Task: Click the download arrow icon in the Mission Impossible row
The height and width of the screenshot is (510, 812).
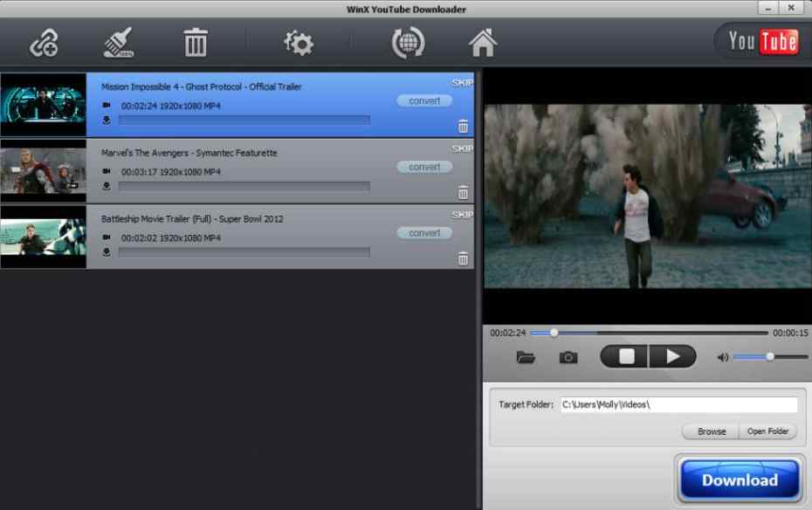Action: tap(107, 121)
